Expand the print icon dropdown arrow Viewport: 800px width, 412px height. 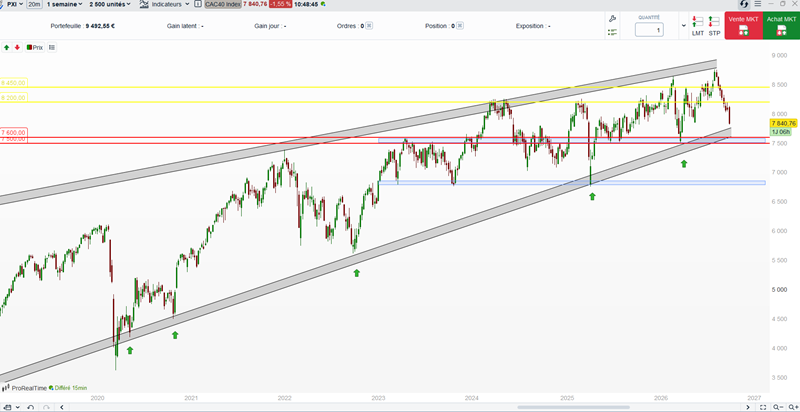[x=18, y=407]
